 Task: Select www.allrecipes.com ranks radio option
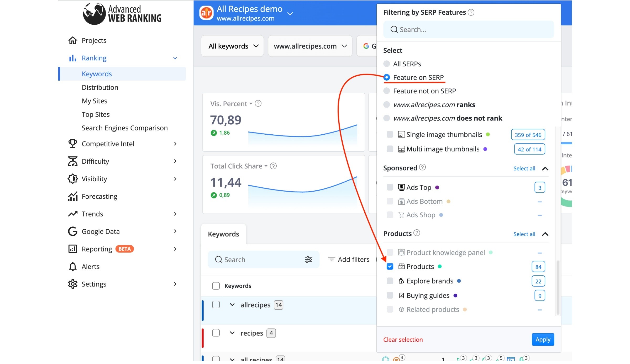click(387, 105)
